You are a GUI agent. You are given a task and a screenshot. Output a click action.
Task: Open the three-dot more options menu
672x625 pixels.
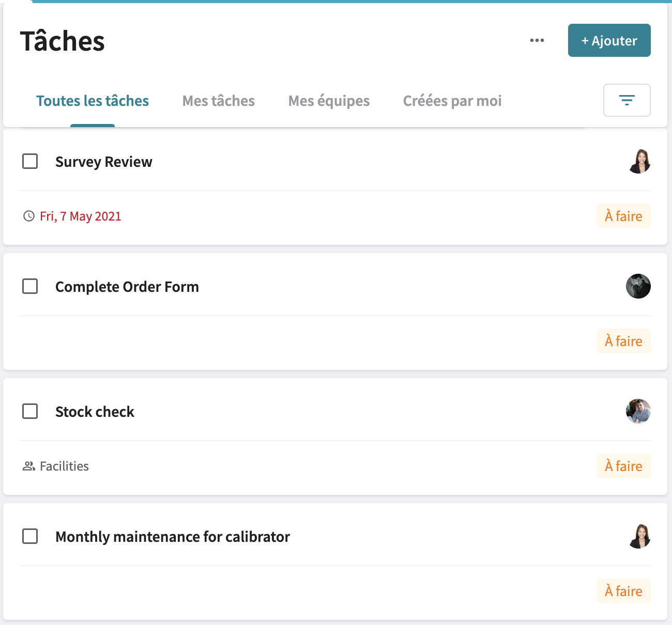(537, 40)
